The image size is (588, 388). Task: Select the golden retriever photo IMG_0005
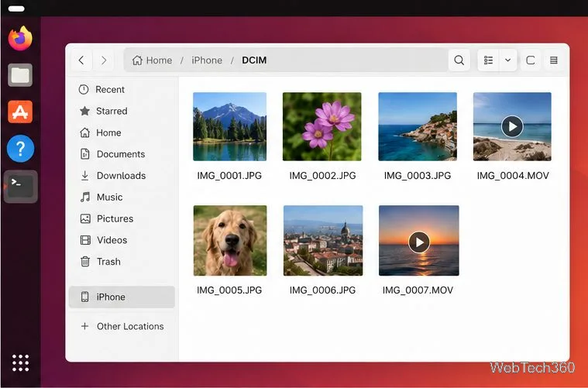click(x=230, y=240)
